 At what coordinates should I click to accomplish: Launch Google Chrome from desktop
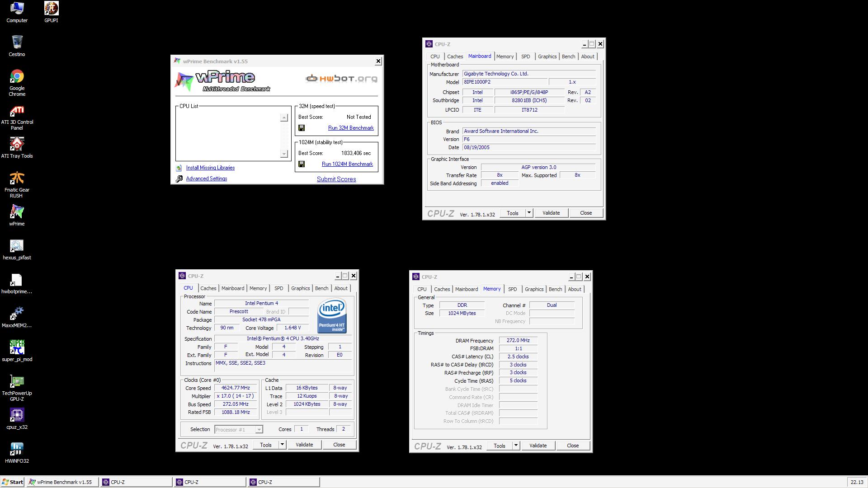17,83
